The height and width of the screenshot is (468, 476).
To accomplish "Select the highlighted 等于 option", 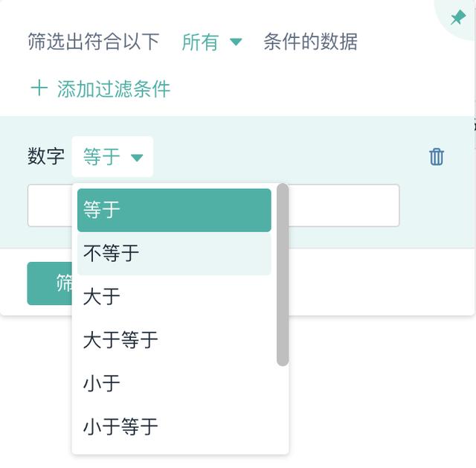I will coord(174,210).
